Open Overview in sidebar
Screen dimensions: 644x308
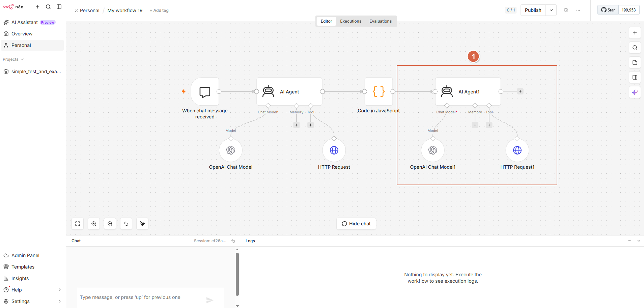coord(32,34)
